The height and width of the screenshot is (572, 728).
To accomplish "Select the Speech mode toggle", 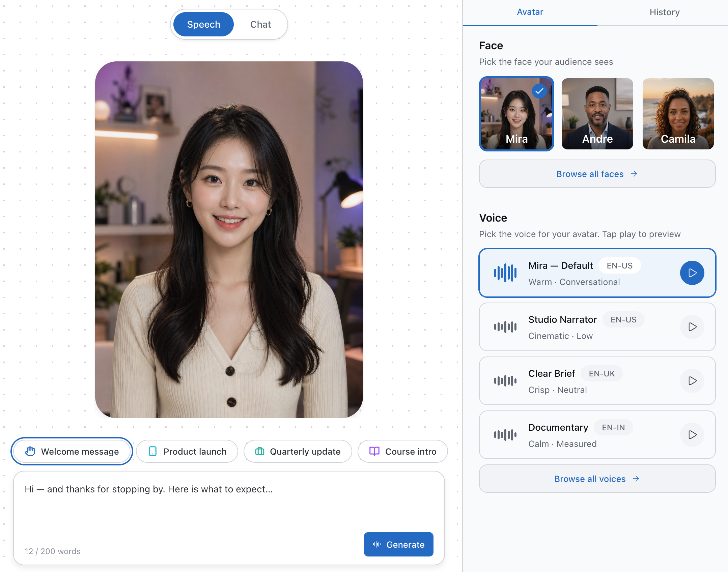I will (203, 24).
